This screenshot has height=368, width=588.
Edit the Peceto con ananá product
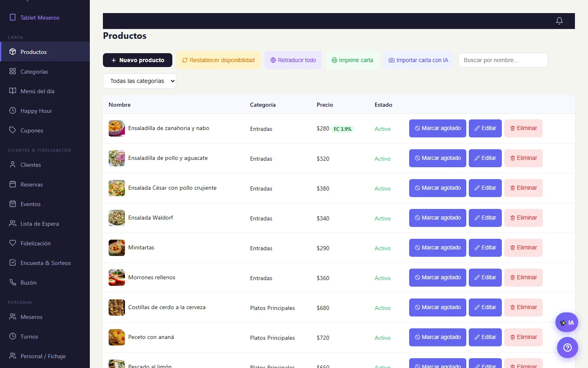(x=485, y=337)
